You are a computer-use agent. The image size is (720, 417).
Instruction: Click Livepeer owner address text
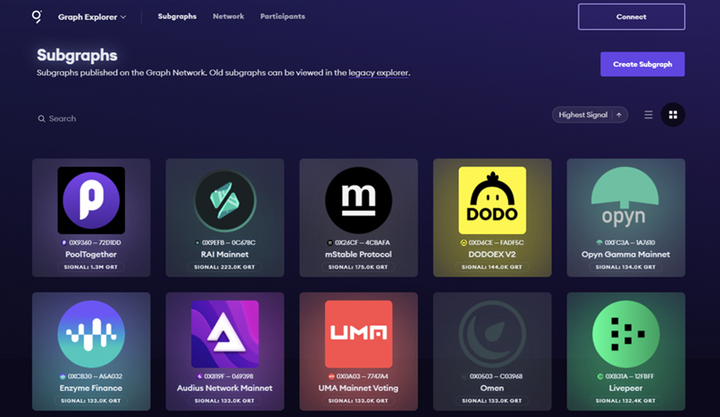coord(630,376)
